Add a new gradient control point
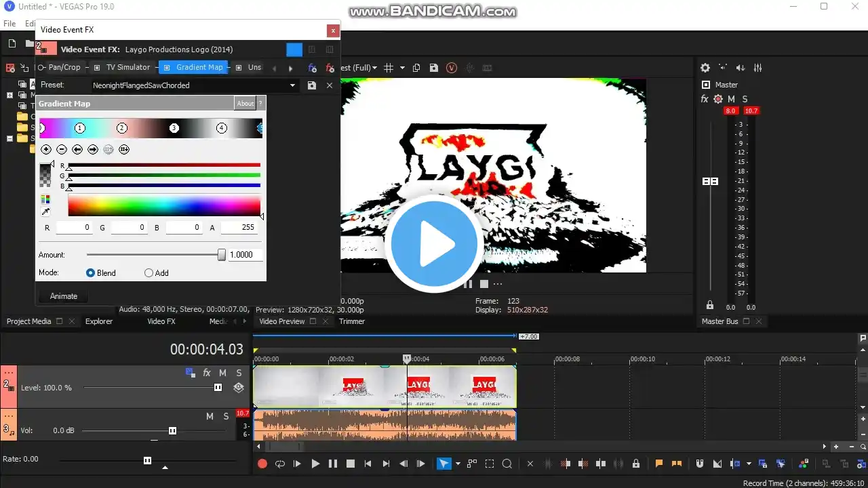Screen dimensions: 868x488 coord(46,149)
